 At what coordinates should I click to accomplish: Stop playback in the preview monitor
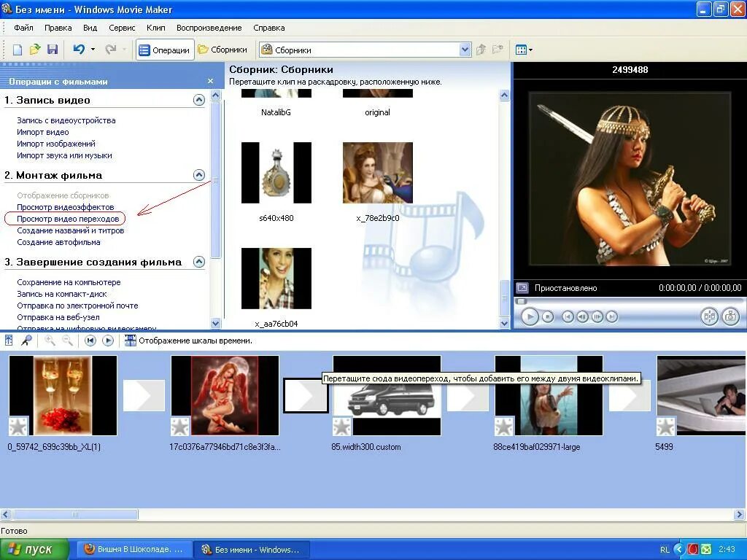click(548, 316)
